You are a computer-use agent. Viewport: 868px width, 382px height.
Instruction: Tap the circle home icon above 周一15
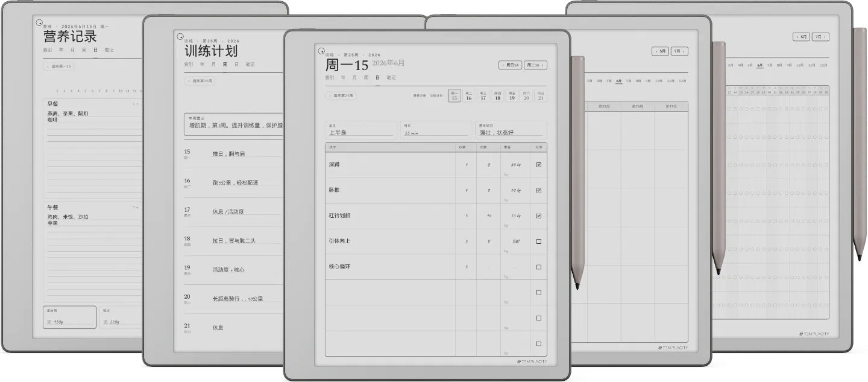tap(321, 51)
